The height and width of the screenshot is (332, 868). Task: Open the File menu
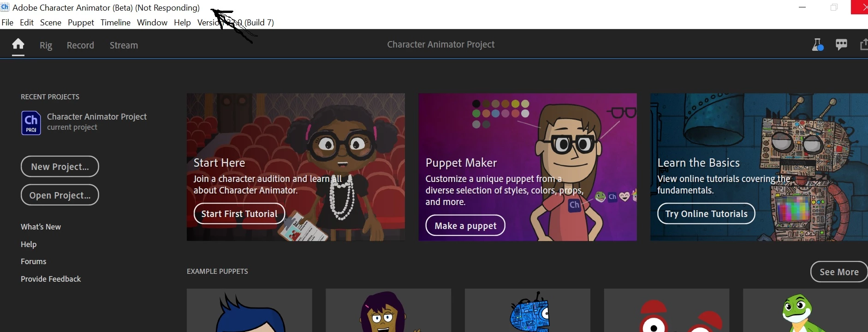pos(7,23)
